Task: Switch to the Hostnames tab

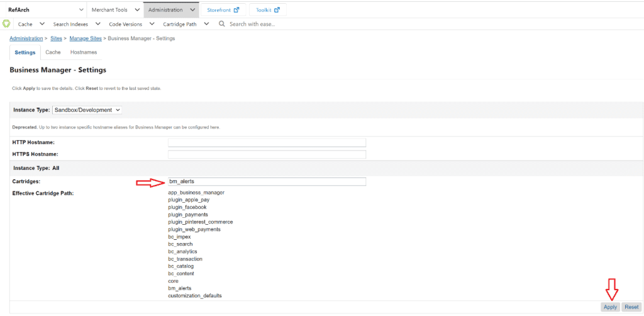Action: 83,52
